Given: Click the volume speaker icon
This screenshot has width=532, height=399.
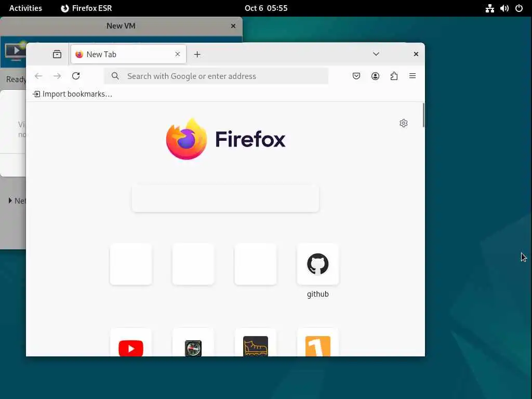Looking at the screenshot, I should point(504,8).
